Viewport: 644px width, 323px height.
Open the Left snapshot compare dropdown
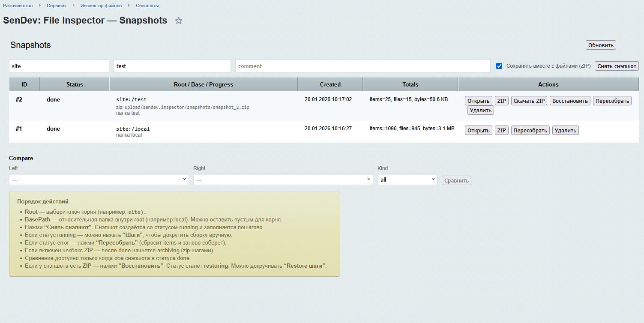click(99, 179)
